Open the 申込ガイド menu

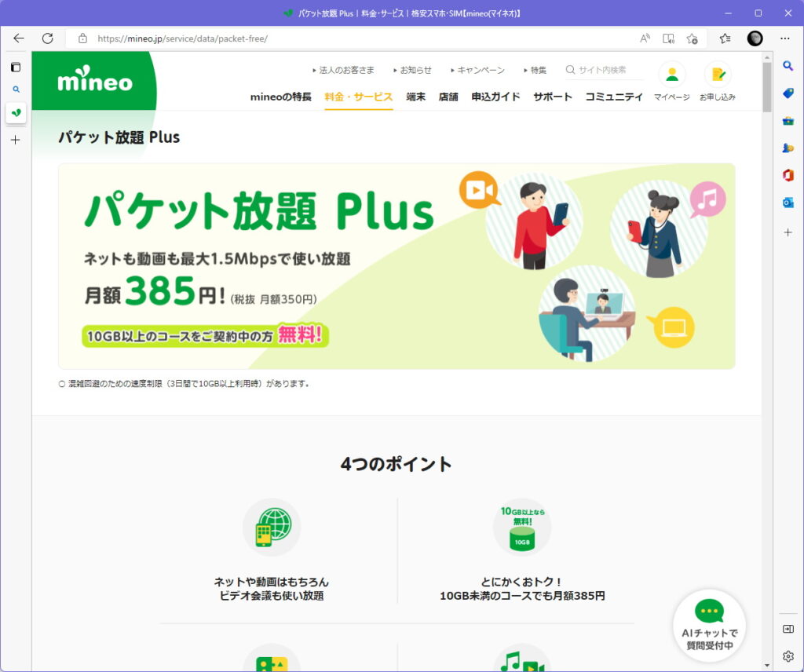pyautogui.click(x=496, y=97)
